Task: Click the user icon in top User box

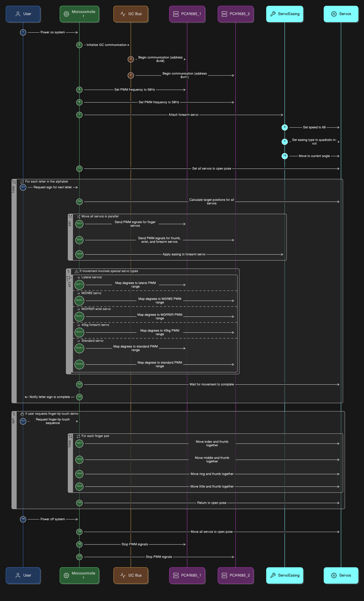Action: 18,14
